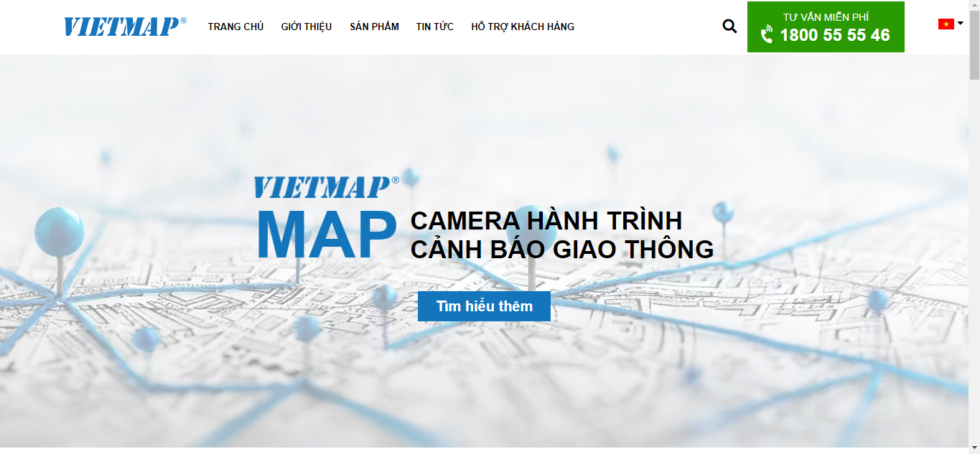Click the Vietnam flag language icon
This screenshot has width=980, height=454.
click(x=946, y=24)
